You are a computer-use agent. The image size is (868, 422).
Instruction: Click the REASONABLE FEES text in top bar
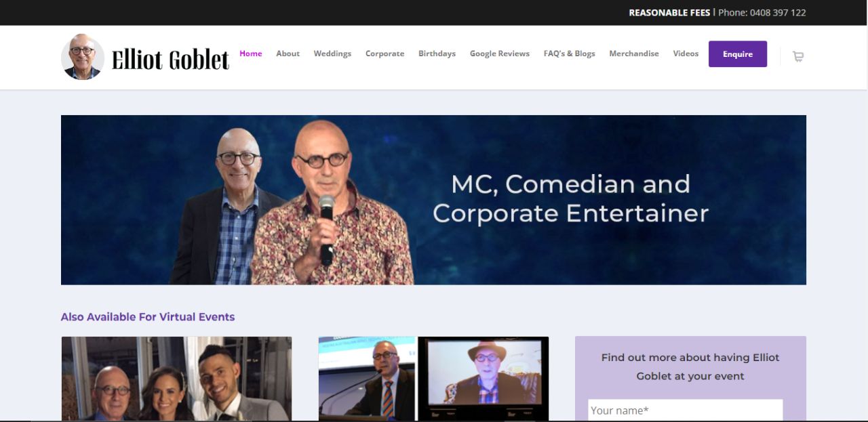click(x=669, y=13)
